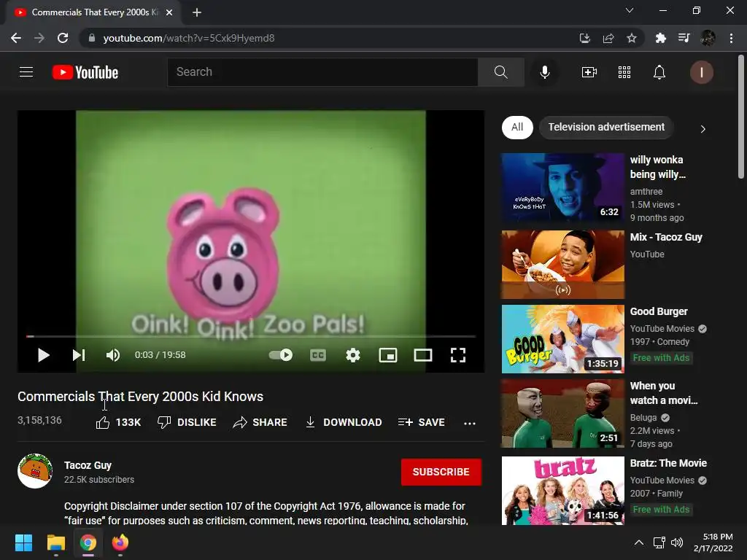Select the All filter chip
747x560 pixels.
pos(517,127)
